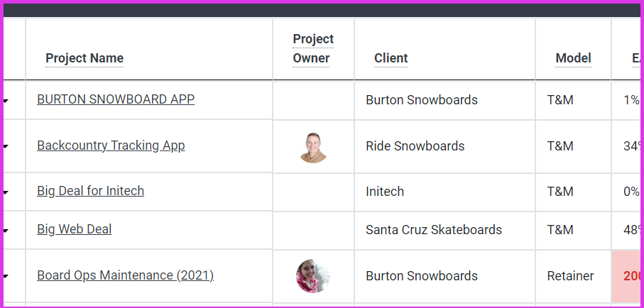Expand the Big Web Deal row arrow
644x308 pixels.
[6, 231]
